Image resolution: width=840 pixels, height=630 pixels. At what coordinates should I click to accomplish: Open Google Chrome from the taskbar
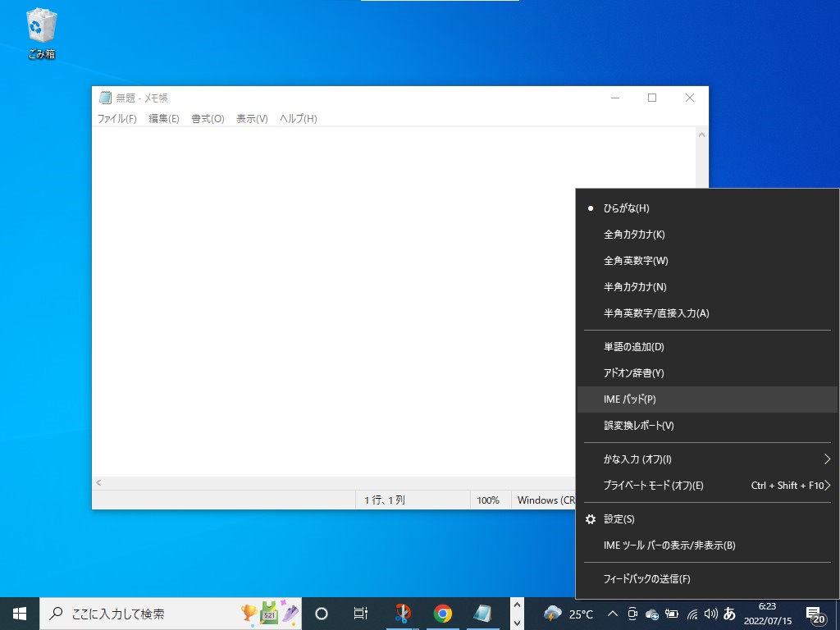pos(442,613)
